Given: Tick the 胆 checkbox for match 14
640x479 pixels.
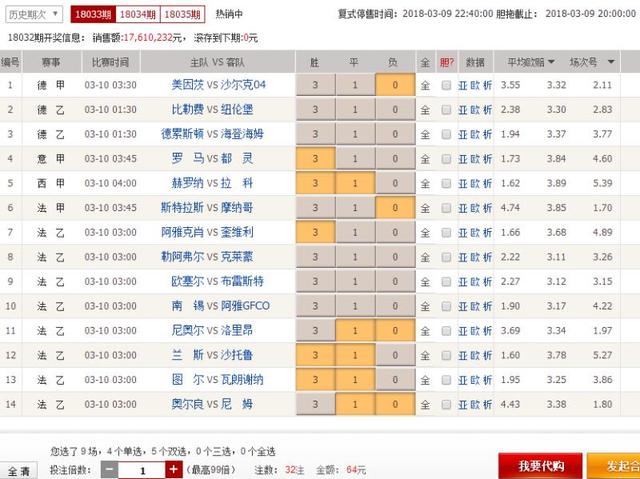Looking at the screenshot, I should (446, 404).
